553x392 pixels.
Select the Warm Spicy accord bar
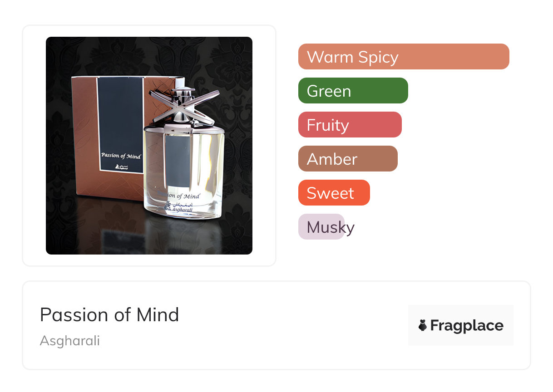coord(404,57)
